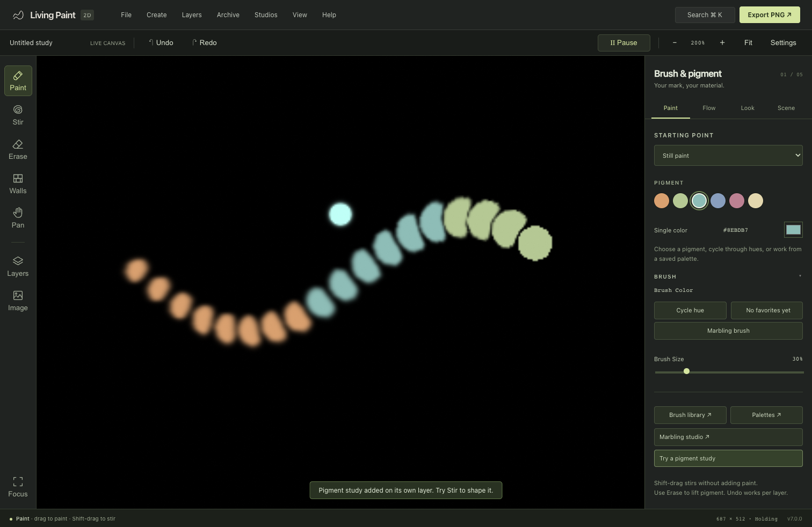
Task: Switch to the Flow tab
Action: [x=709, y=108]
